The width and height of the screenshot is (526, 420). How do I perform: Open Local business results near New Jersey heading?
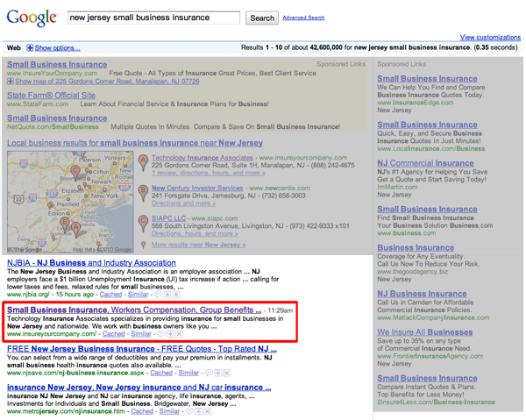point(135,143)
